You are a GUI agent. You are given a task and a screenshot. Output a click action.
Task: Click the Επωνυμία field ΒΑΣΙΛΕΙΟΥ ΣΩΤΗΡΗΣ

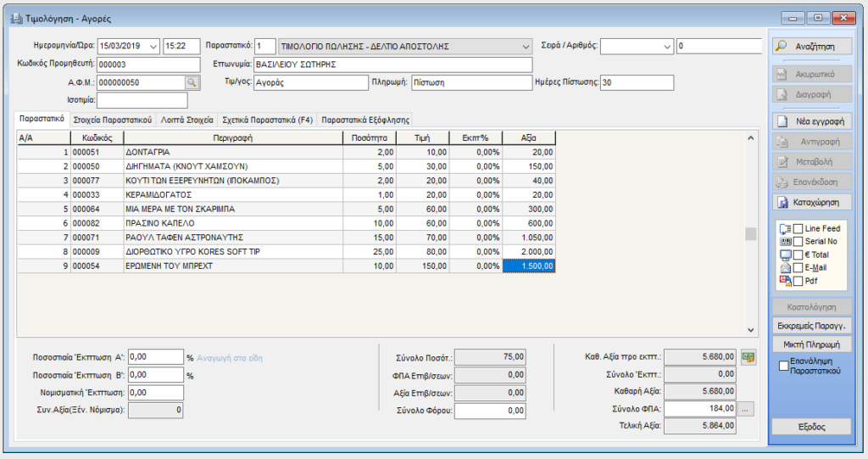(393, 64)
